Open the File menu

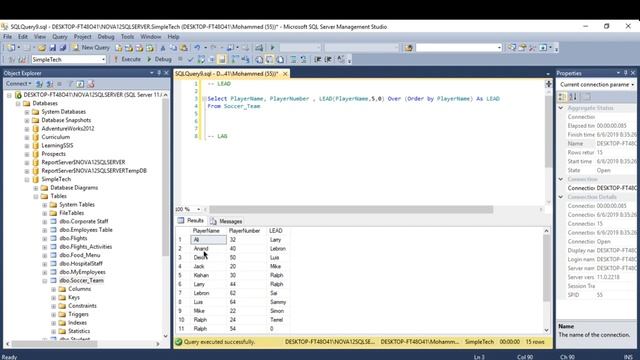(x=7, y=37)
